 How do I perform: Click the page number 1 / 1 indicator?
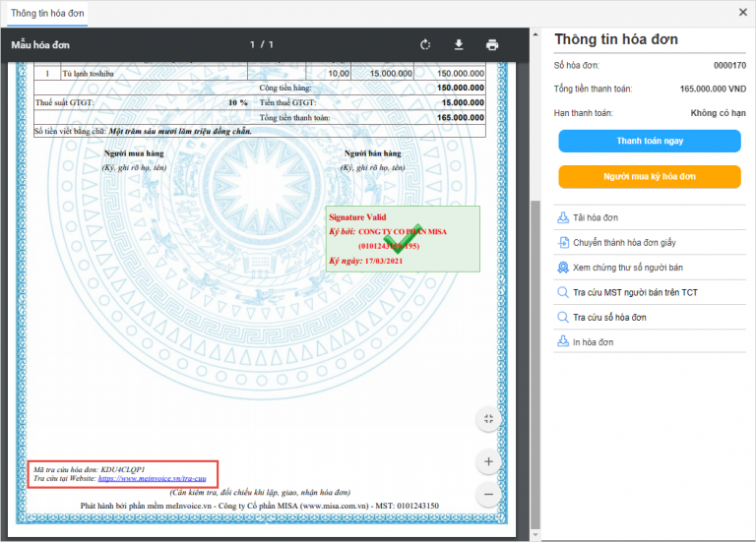coord(262,45)
